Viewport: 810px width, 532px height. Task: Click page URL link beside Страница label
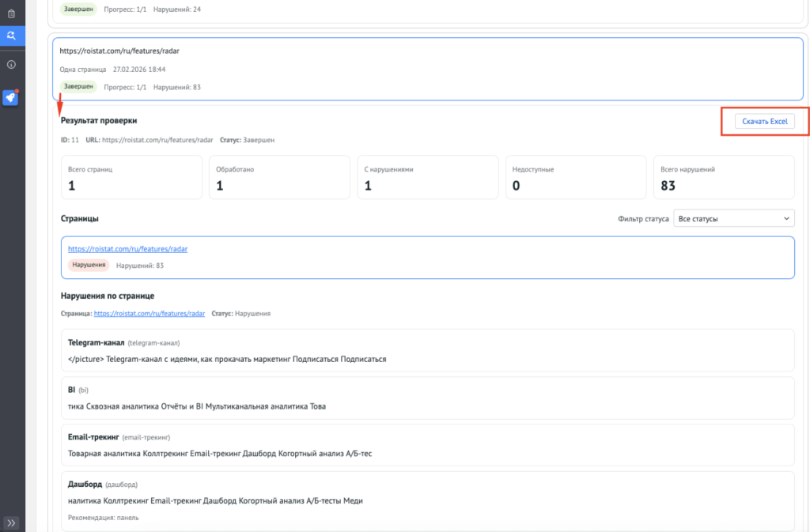pyautogui.click(x=149, y=313)
